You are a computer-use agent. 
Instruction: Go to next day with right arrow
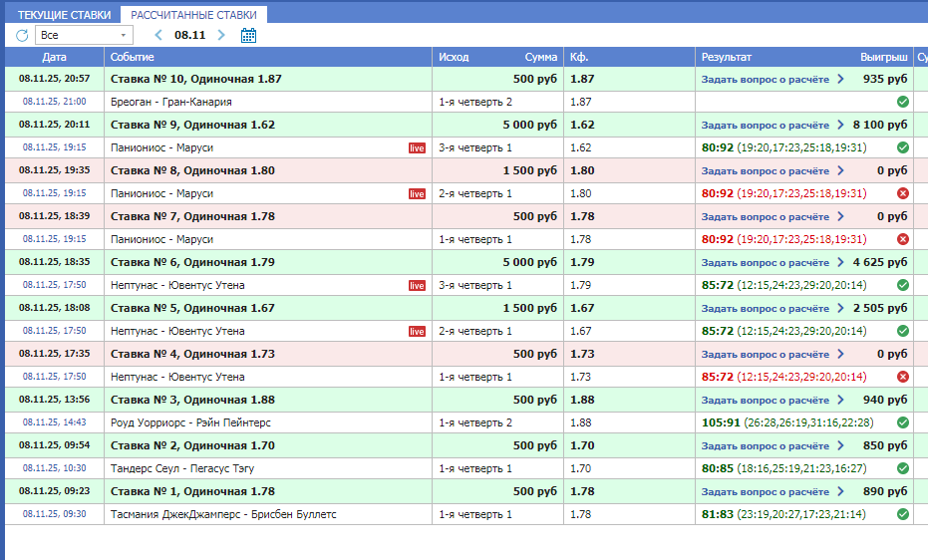click(221, 35)
